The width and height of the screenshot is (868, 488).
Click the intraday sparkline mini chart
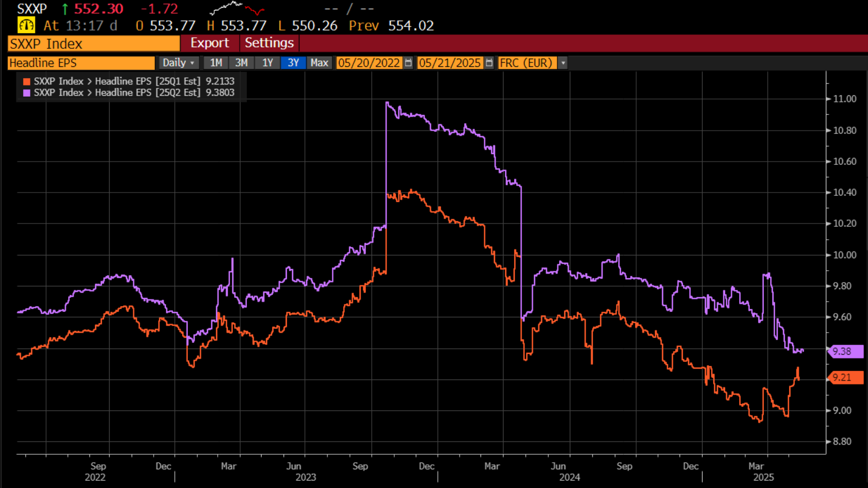[x=237, y=8]
